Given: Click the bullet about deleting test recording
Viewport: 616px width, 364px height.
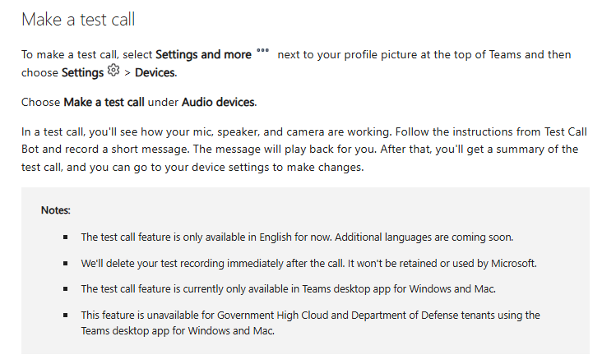Looking at the screenshot, I should point(308,263).
